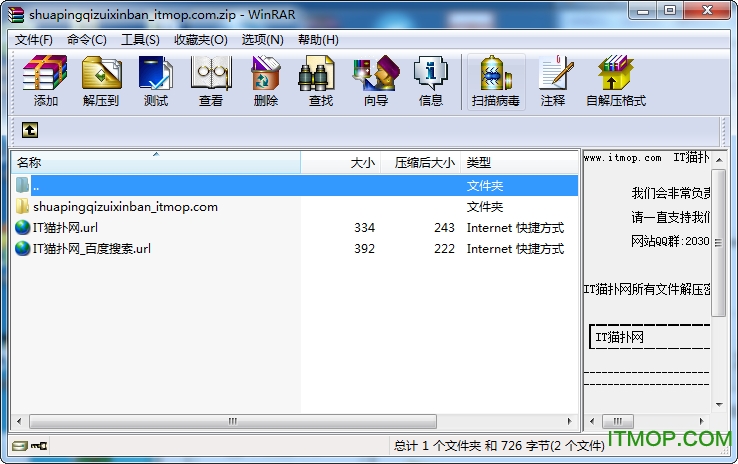Image resolution: width=738 pixels, height=464 pixels.
Task: Open the File (文件) menu
Action: point(34,40)
